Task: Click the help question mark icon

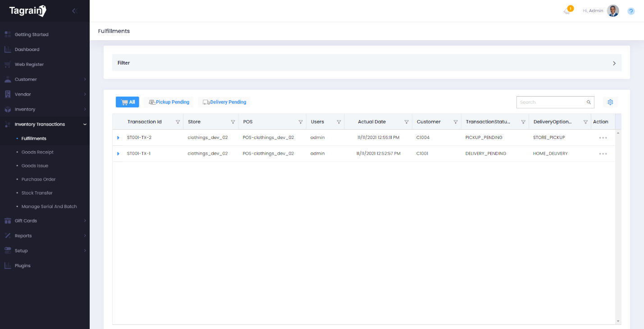Action: 630,11
